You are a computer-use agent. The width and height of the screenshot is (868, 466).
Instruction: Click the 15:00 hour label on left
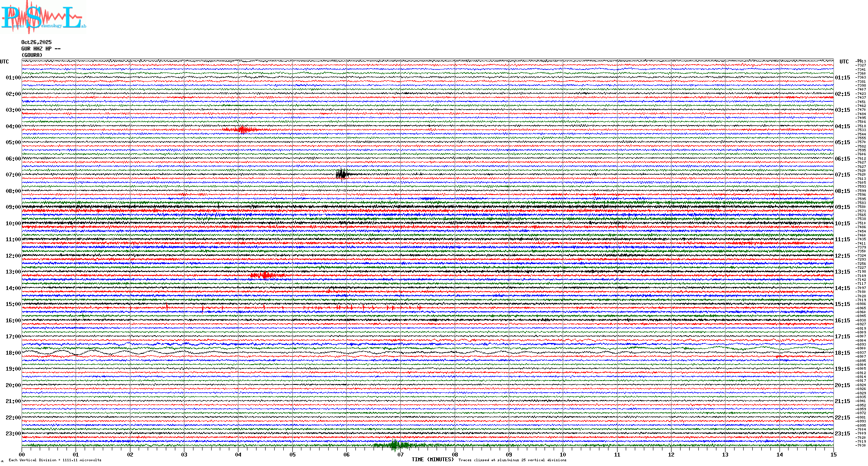(13, 304)
